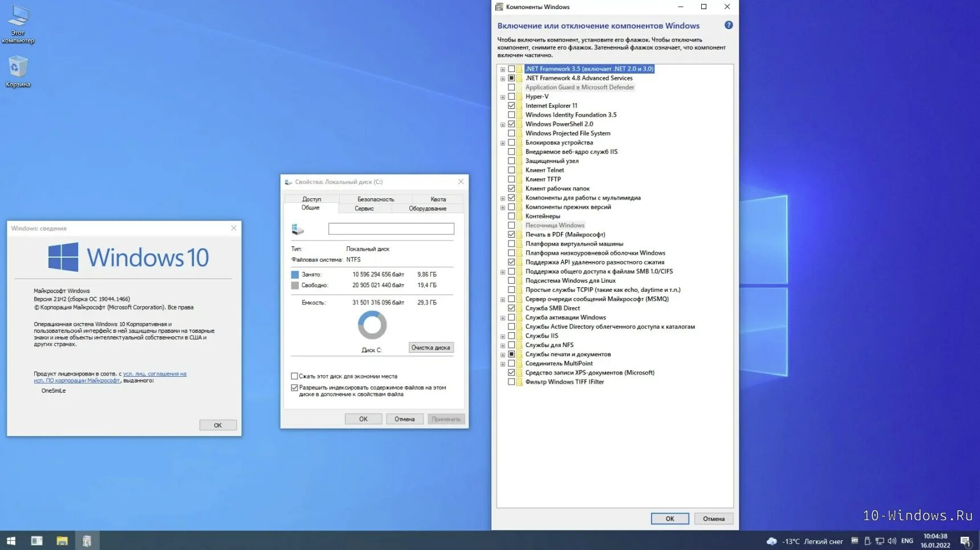Click the folder icon beside Клиент Telnet
This screenshot has height=550, width=980.
(519, 170)
